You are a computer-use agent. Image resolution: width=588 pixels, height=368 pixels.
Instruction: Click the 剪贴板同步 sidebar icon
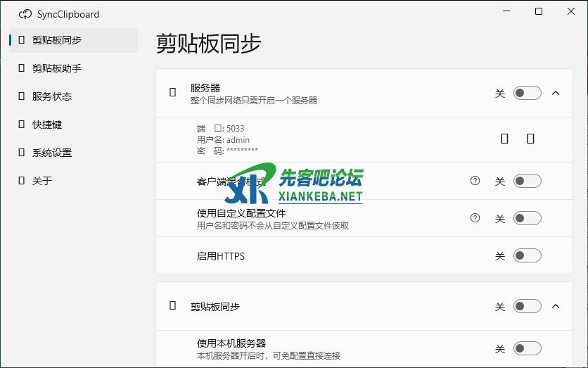pos(22,40)
